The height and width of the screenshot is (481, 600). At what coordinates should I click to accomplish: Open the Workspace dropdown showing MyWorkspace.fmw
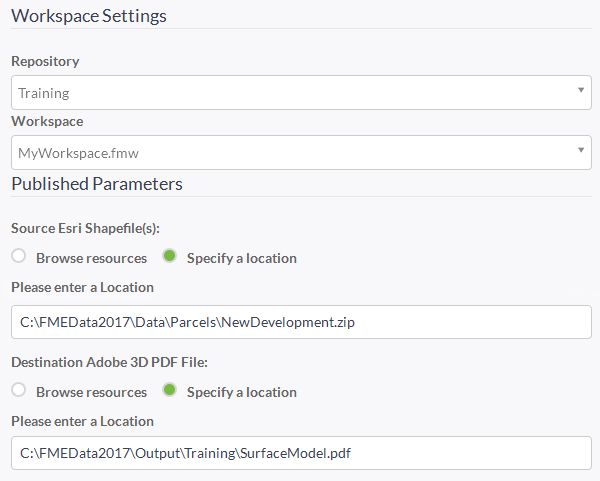click(301, 152)
